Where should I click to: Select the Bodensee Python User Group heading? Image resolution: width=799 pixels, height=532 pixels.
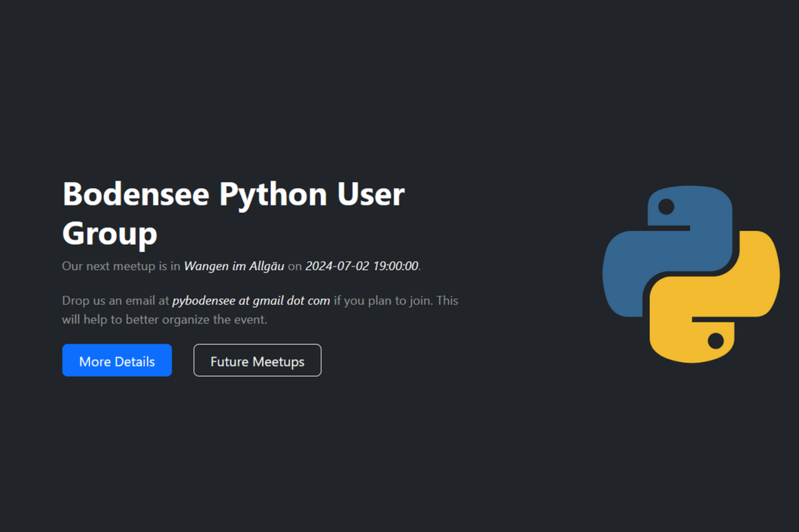[233, 213]
